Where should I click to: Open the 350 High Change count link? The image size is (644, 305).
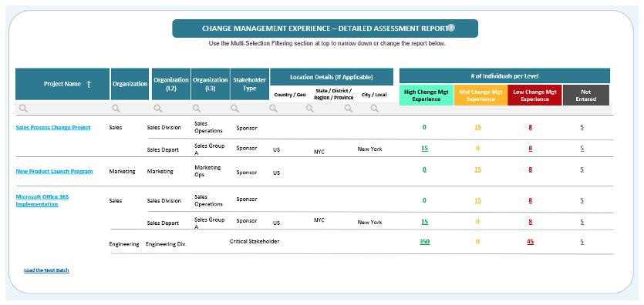coord(424,242)
